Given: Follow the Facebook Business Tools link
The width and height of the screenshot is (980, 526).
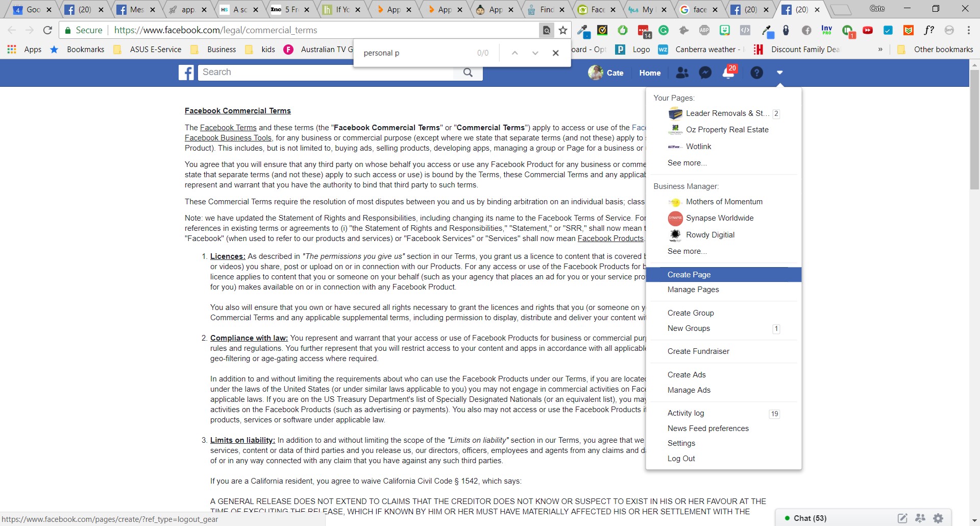Looking at the screenshot, I should click(228, 138).
